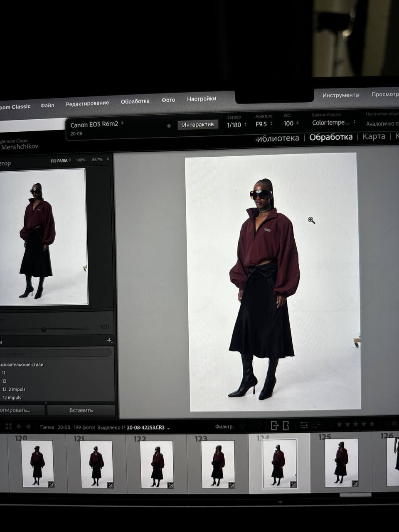This screenshot has height=532, width=399.
Task: Click develop badge on thumbnail 120
Action: tap(51, 484)
